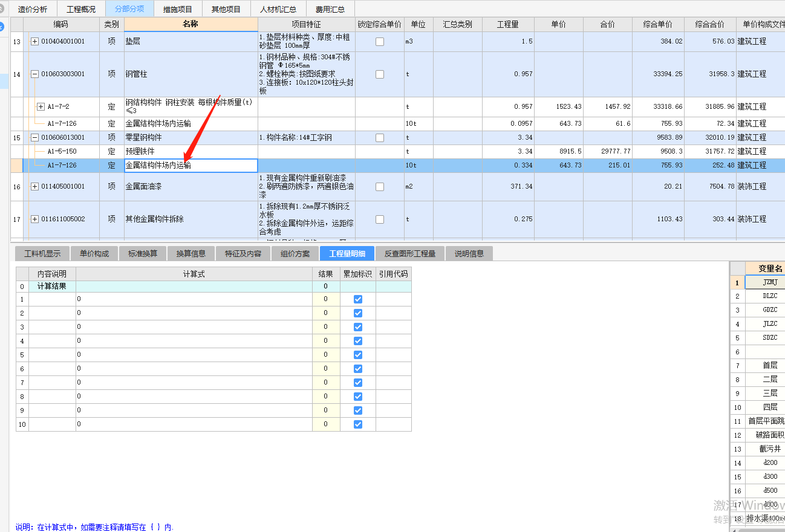The height and width of the screenshot is (532, 785).
Task: Click the 工程量 column header
Action: [508, 25]
